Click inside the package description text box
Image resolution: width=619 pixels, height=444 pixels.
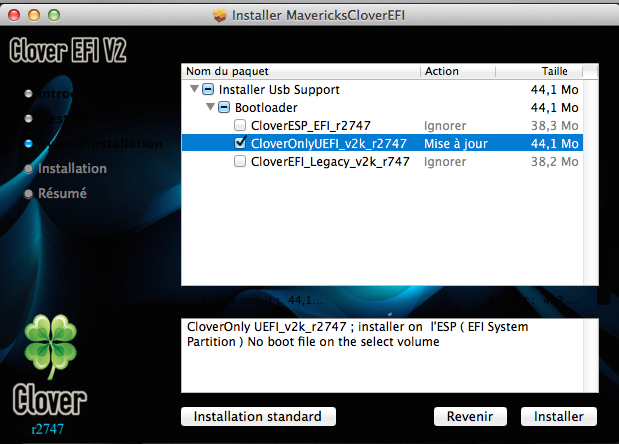pyautogui.click(x=382, y=355)
